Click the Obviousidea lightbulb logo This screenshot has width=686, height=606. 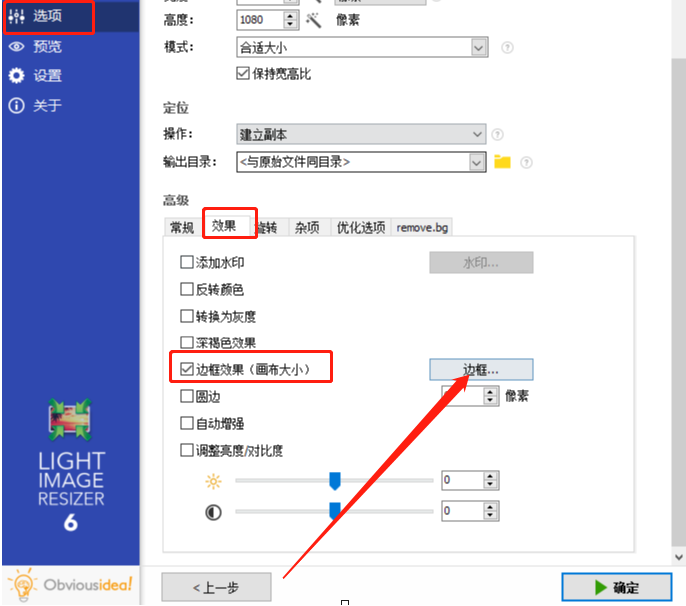(x=23, y=585)
